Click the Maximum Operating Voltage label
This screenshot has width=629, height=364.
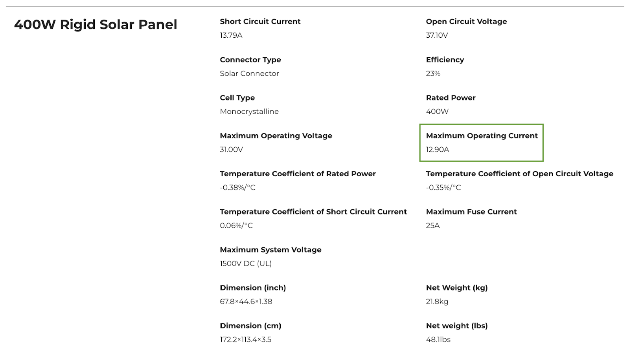(x=276, y=136)
